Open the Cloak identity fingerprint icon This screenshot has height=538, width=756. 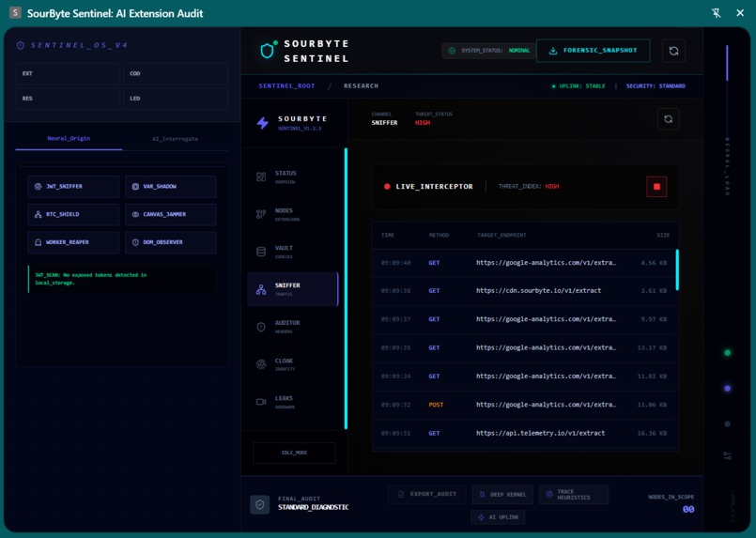(x=261, y=364)
